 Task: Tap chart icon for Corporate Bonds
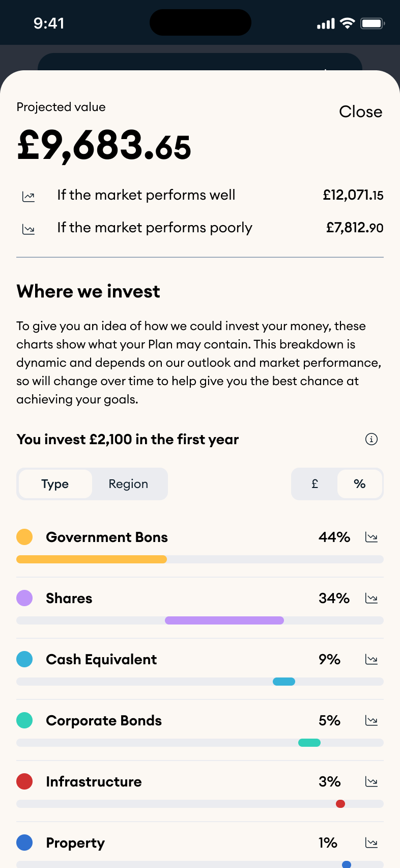click(372, 721)
